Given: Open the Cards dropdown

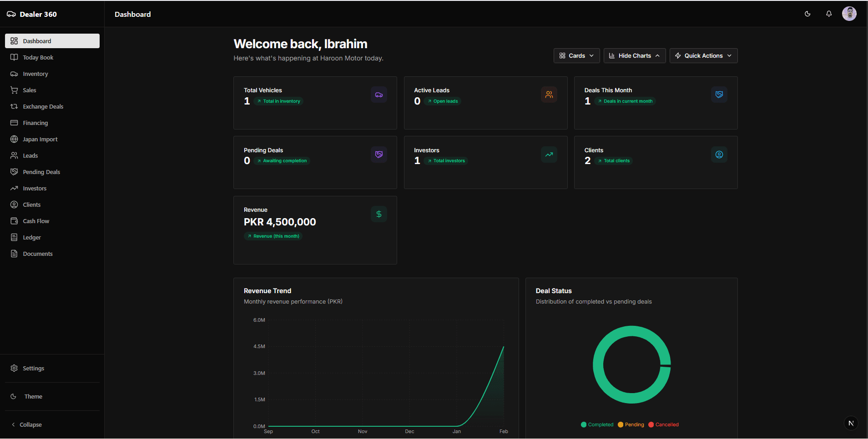Looking at the screenshot, I should (576, 55).
